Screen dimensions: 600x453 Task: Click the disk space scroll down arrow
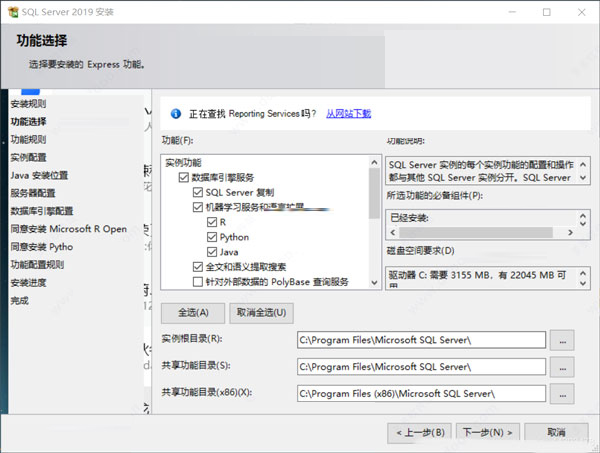[583, 284]
